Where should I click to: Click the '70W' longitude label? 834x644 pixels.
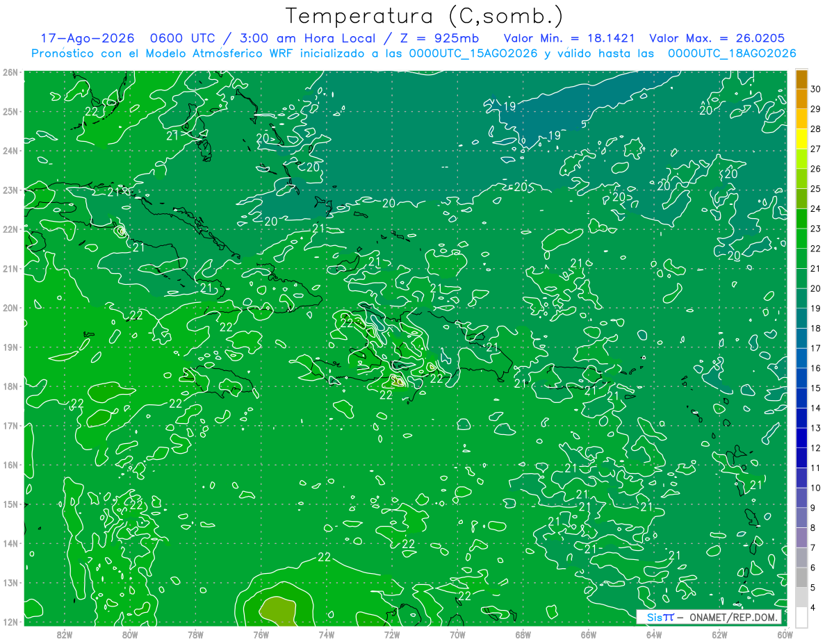coord(457,634)
